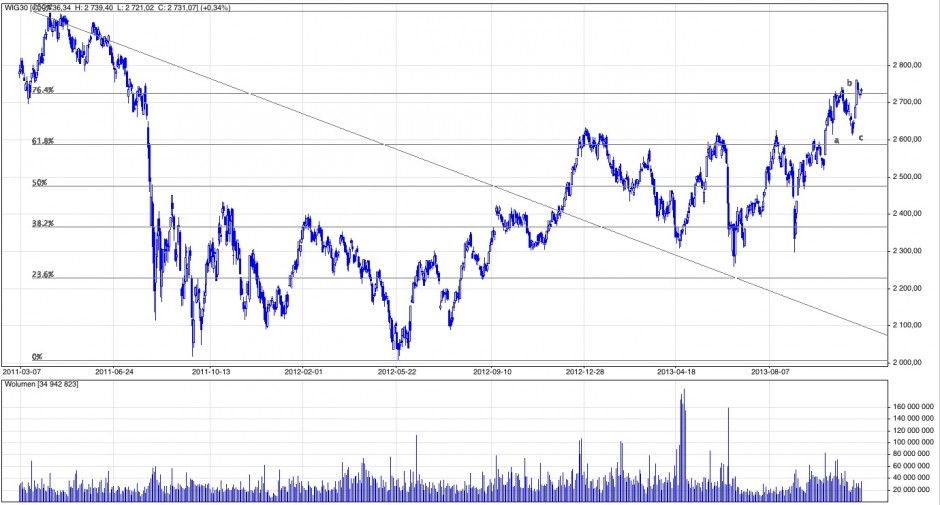940x505 pixels.
Task: Click the 2011-03-07 date axis label
Action: (x=22, y=370)
